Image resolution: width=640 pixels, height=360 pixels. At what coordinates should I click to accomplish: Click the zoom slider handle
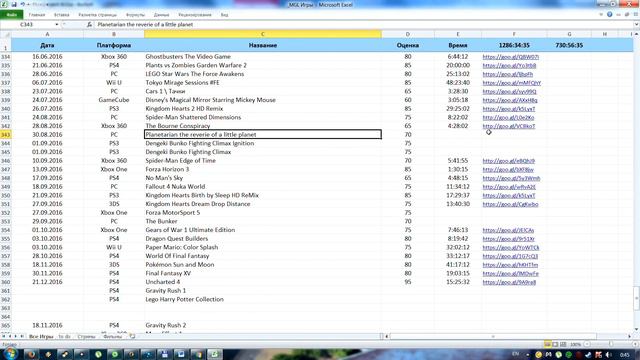click(x=610, y=344)
